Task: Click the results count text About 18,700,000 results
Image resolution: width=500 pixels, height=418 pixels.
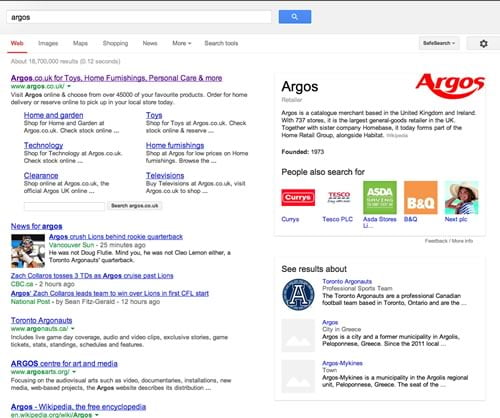Action: pyautogui.click(x=65, y=61)
